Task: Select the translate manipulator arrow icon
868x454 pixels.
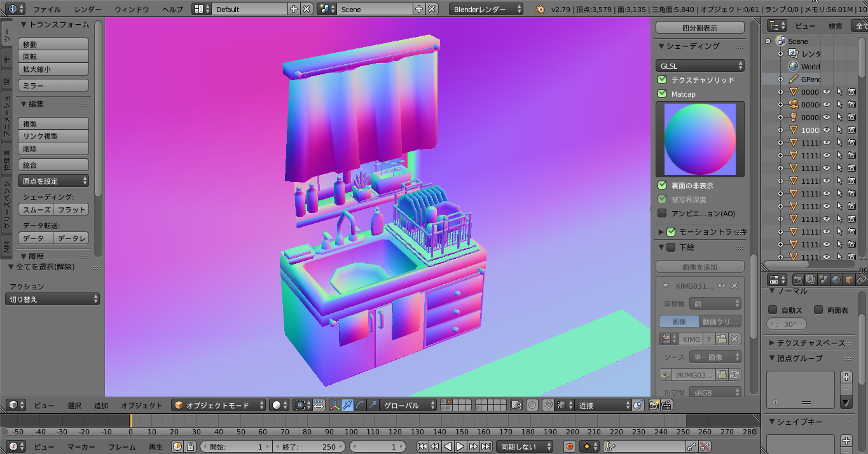Action: [347, 405]
